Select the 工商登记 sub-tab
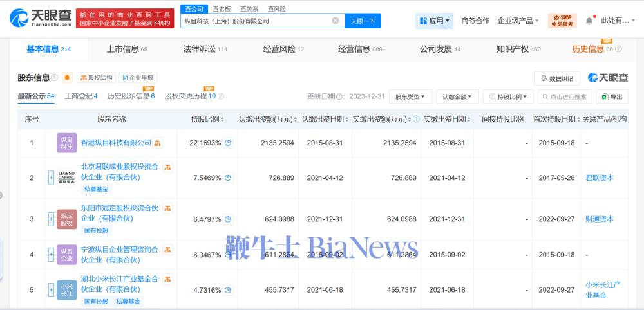Viewport: 644px width, 310px height. point(81,96)
